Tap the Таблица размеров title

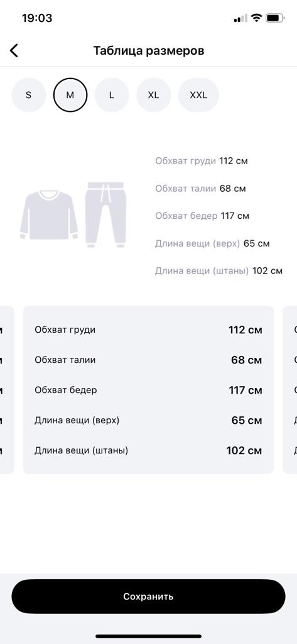click(148, 50)
